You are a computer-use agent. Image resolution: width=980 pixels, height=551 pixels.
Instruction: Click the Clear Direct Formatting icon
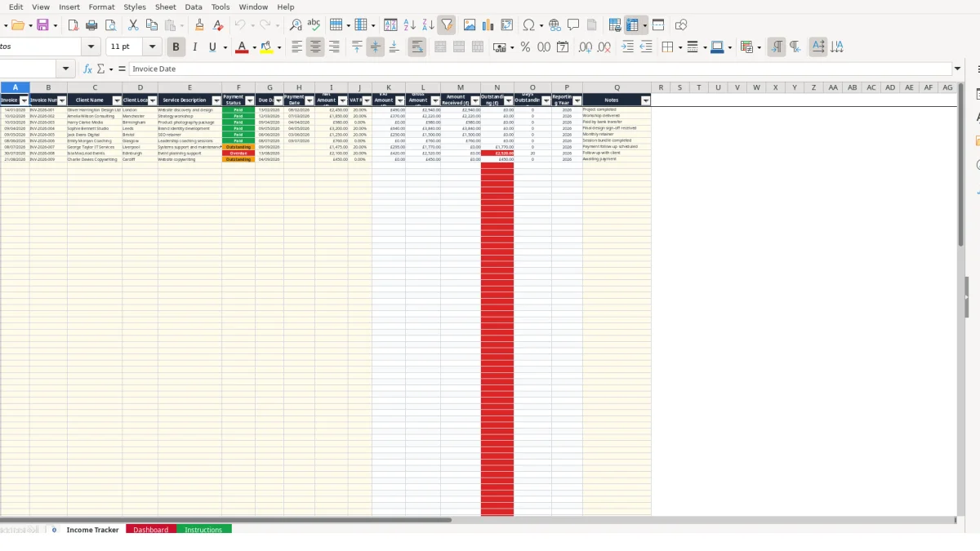click(218, 25)
